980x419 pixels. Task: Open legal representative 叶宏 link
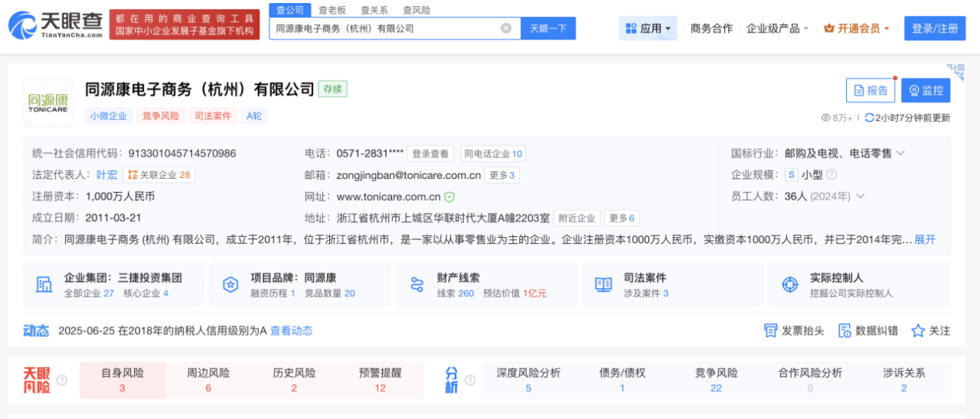(x=107, y=175)
